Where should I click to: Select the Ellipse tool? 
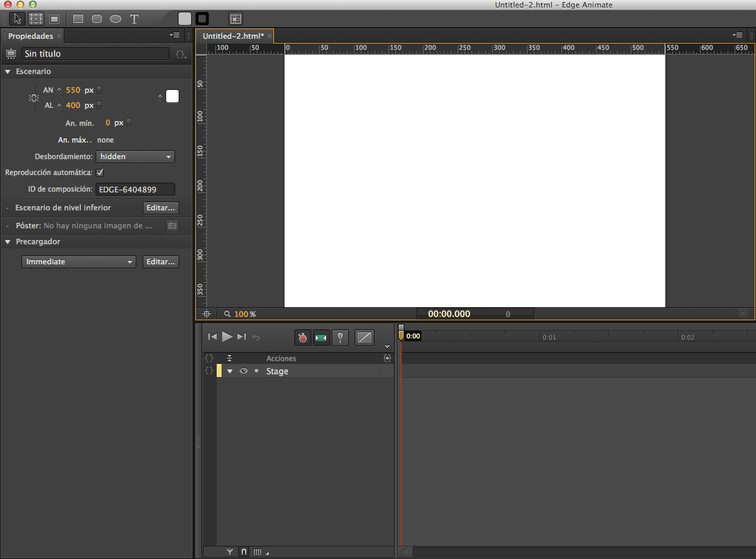point(116,19)
